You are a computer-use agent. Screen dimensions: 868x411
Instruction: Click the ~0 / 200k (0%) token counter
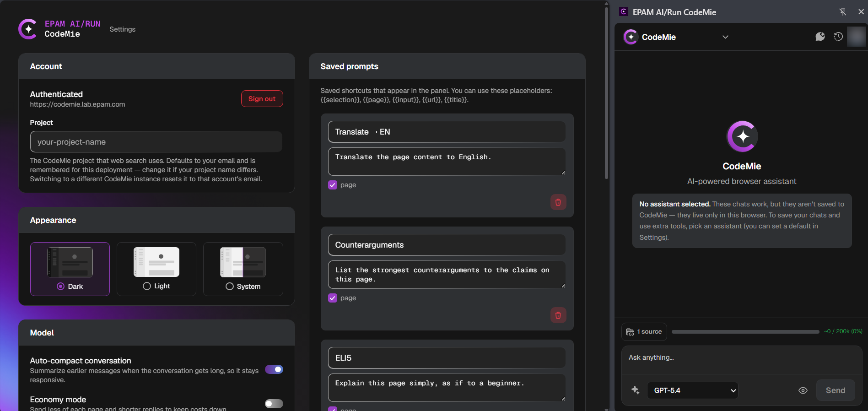click(x=843, y=331)
